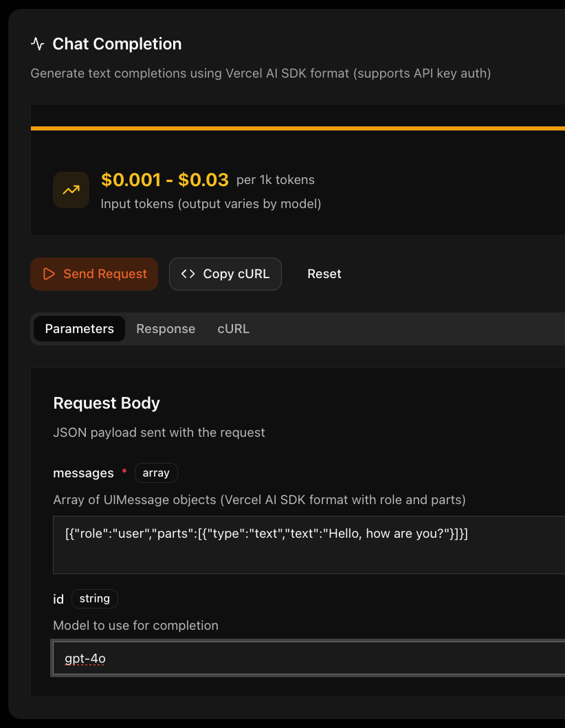
Task: Switch to the Parameters tab
Action: pyautogui.click(x=79, y=329)
